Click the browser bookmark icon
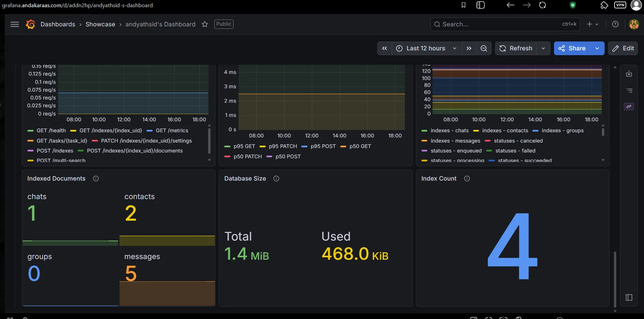 pyautogui.click(x=464, y=5)
